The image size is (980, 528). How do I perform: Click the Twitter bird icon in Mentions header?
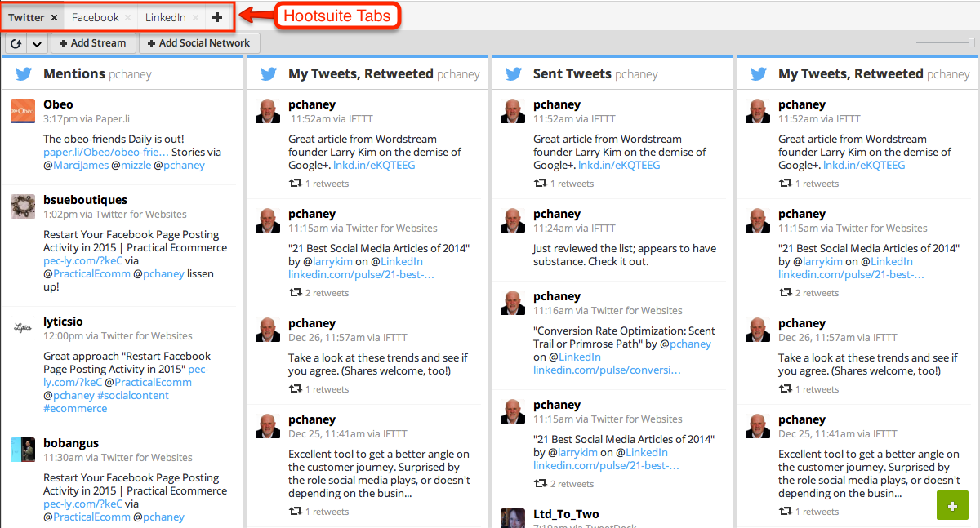24,74
